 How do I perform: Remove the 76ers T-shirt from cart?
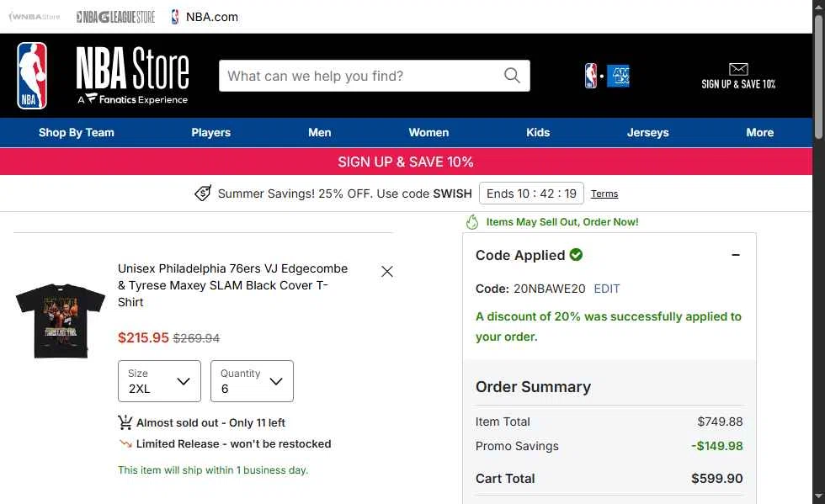[x=386, y=272]
